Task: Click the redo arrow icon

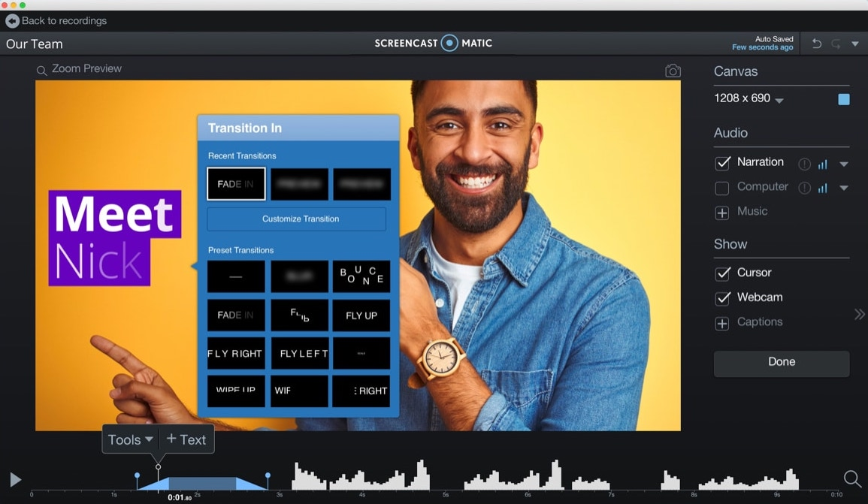Action: coord(836,44)
